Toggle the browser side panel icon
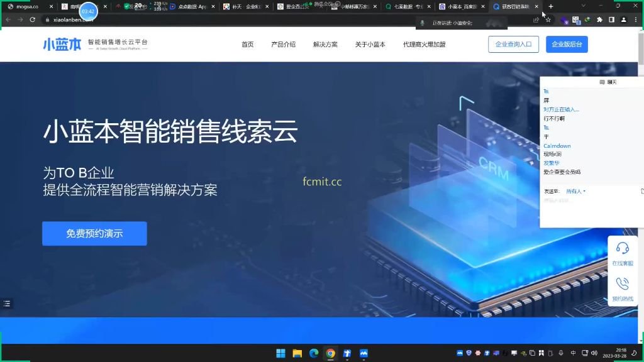The height and width of the screenshot is (362, 644). (611, 19)
